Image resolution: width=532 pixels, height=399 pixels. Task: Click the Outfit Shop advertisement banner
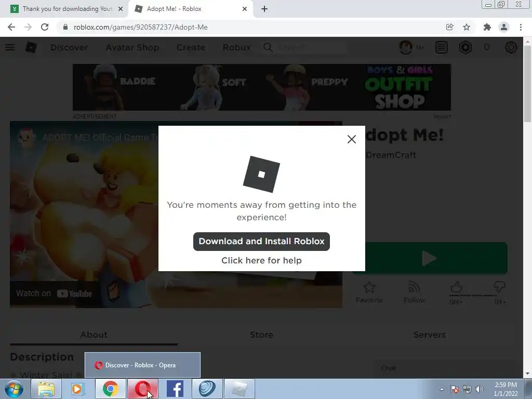pos(262,87)
